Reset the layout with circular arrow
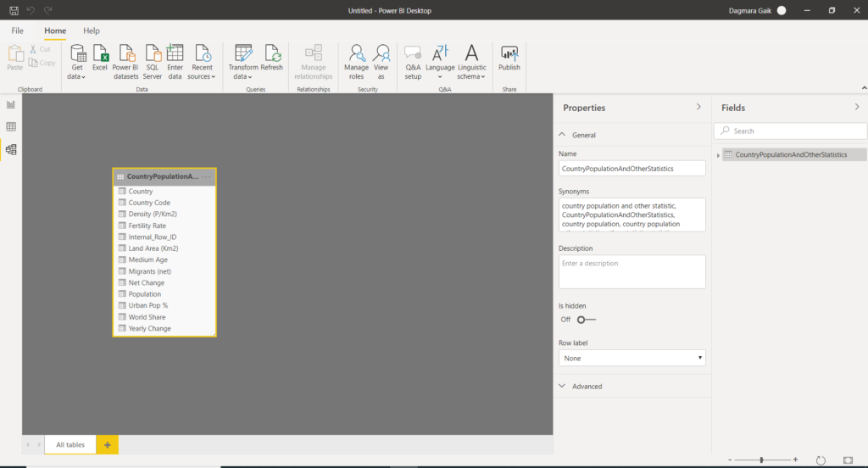Screen dimensions: 868x468 click(821, 460)
